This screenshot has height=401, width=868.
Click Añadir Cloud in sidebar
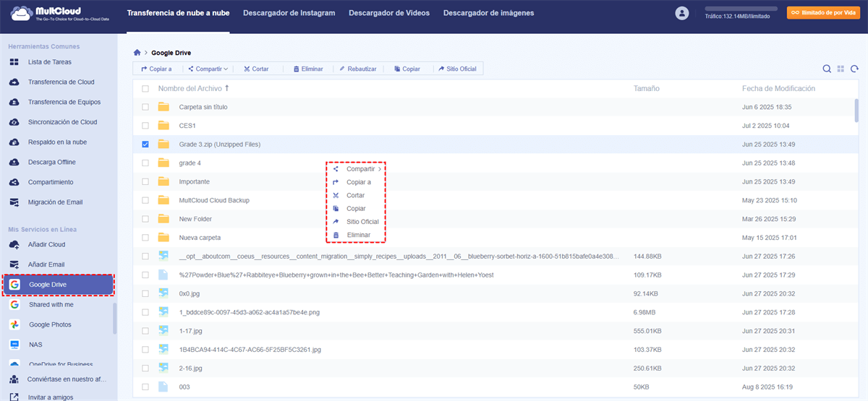point(47,244)
